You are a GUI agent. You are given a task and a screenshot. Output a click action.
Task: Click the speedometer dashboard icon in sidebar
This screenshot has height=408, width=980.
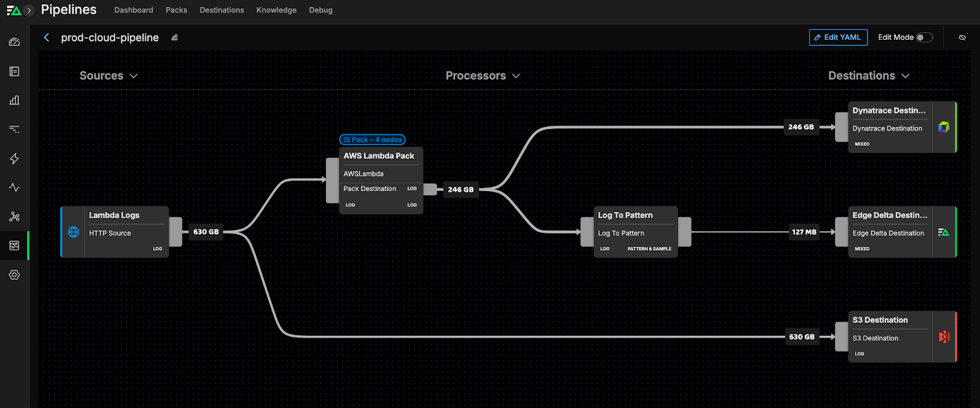coord(14,42)
